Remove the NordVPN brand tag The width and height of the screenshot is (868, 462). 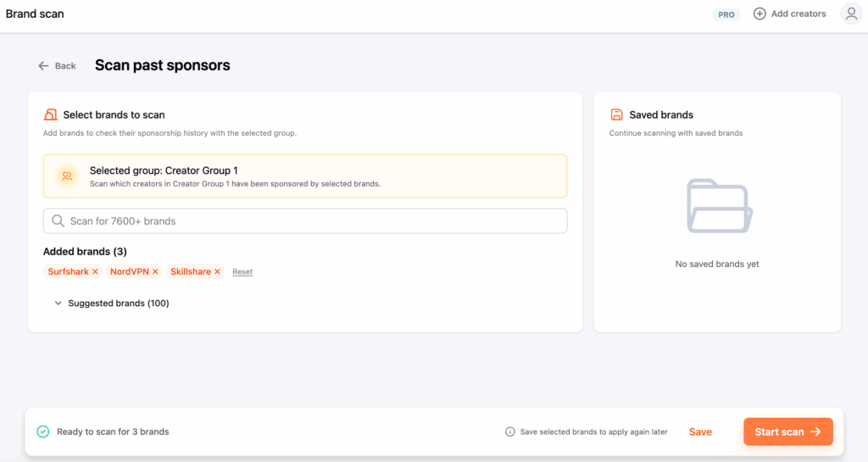point(155,272)
